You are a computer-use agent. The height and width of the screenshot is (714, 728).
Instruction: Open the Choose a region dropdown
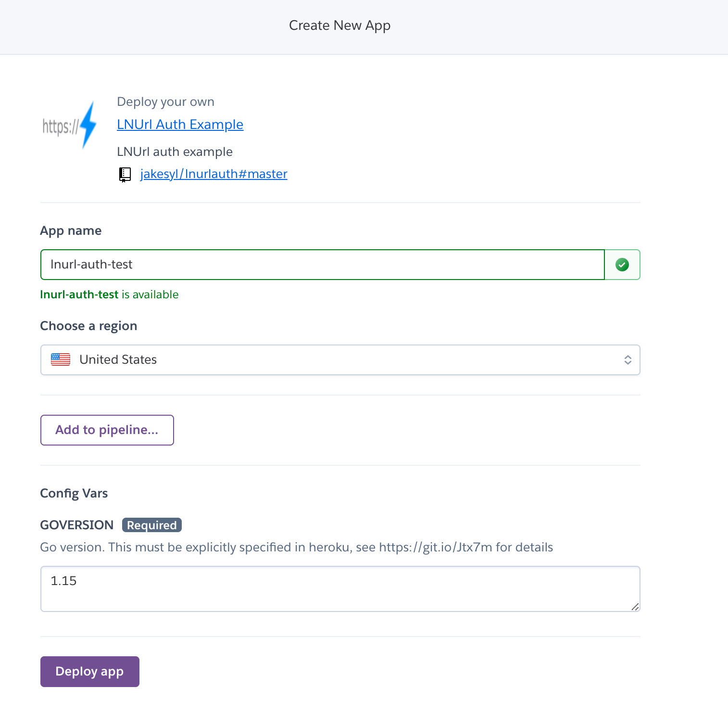pyautogui.click(x=340, y=360)
